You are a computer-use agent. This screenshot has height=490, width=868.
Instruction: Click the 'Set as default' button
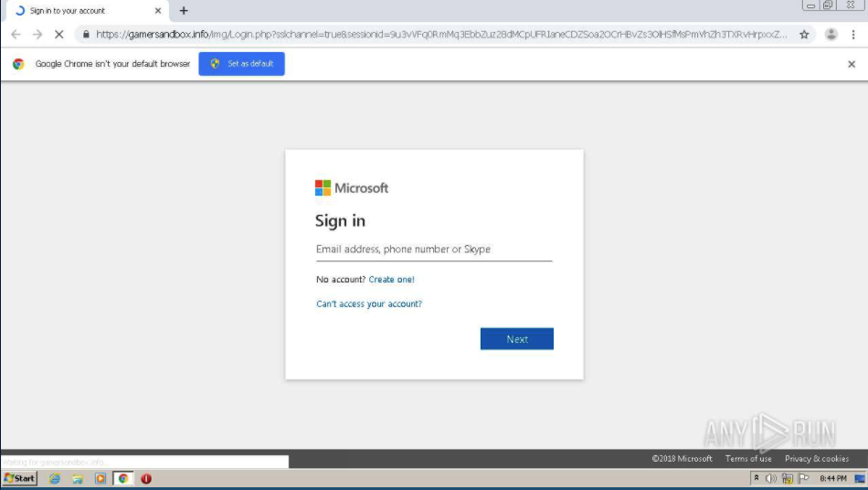pyautogui.click(x=241, y=64)
